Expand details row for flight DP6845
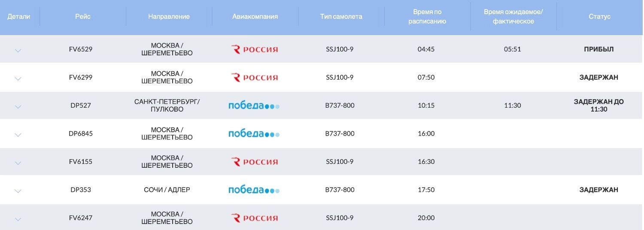 (x=18, y=135)
